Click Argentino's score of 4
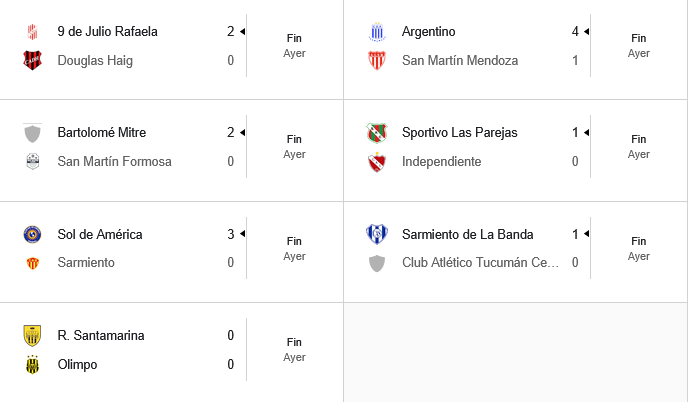 pyautogui.click(x=575, y=32)
